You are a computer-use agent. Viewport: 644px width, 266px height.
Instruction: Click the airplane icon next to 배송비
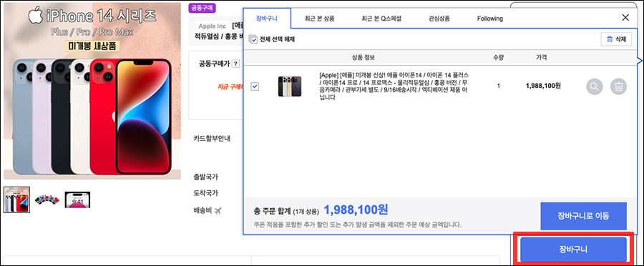pyautogui.click(x=218, y=210)
